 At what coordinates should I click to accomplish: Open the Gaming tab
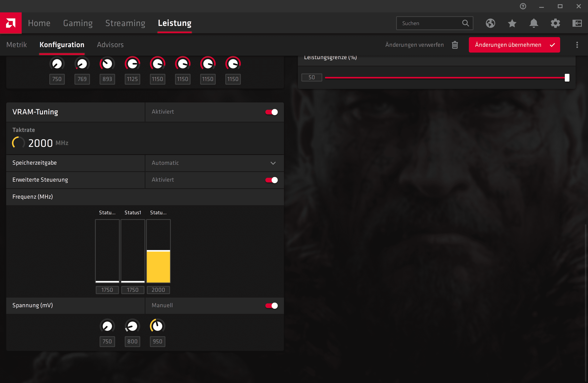[78, 23]
